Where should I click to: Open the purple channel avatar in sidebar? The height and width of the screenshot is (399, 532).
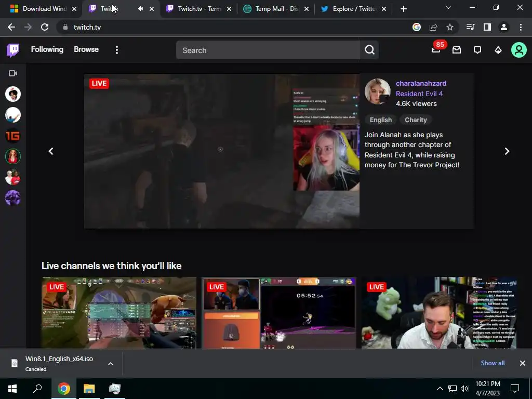[13, 198]
